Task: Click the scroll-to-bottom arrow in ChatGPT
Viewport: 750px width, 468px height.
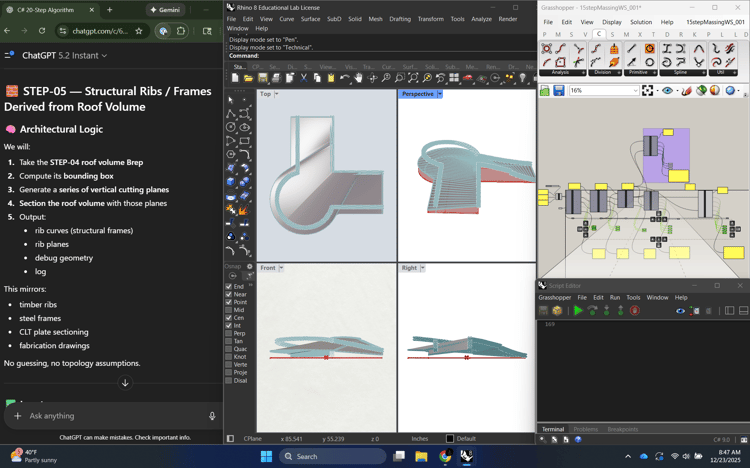Action: click(x=125, y=383)
